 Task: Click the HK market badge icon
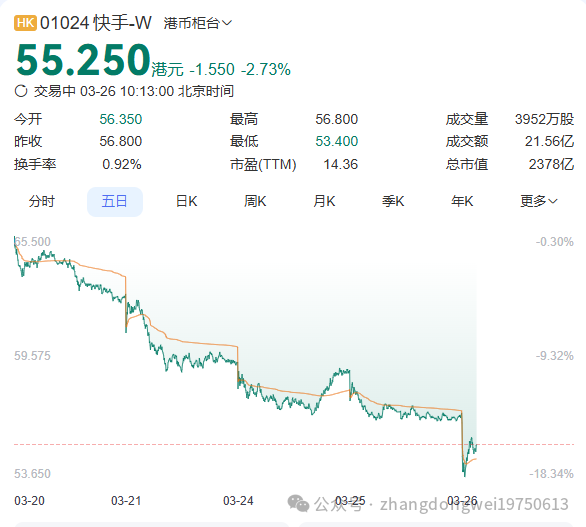point(25,23)
